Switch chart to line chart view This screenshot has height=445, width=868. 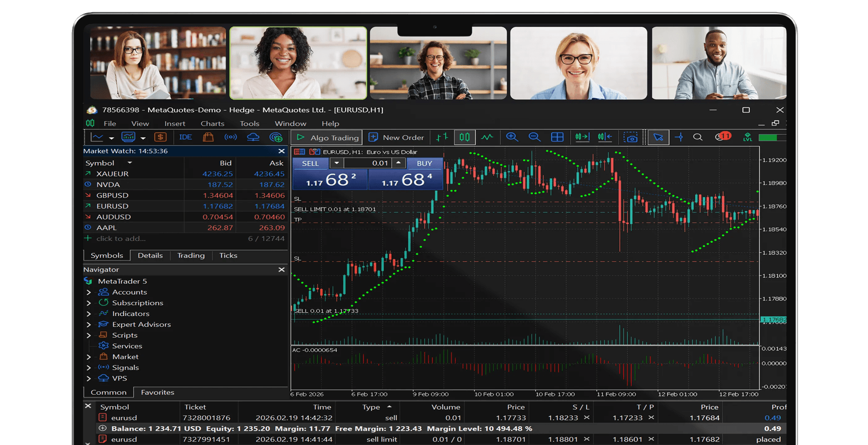pos(487,137)
